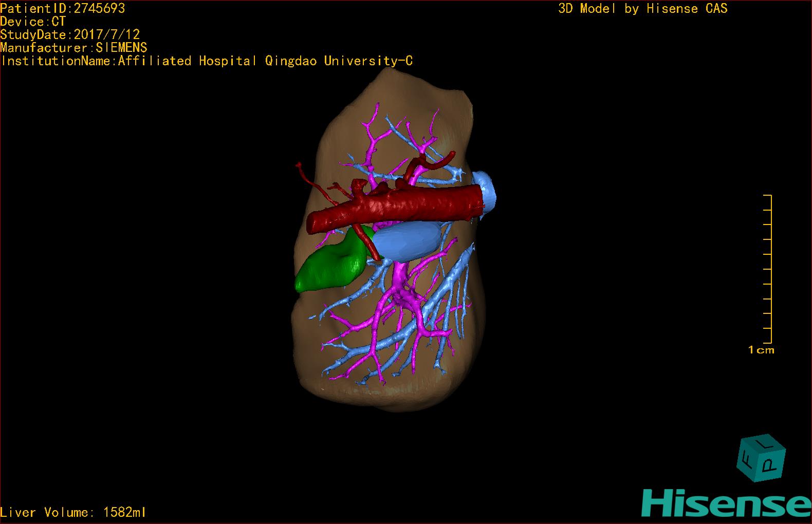812x524 pixels.
Task: Click the '1cm' scale label
Action: tap(761, 350)
